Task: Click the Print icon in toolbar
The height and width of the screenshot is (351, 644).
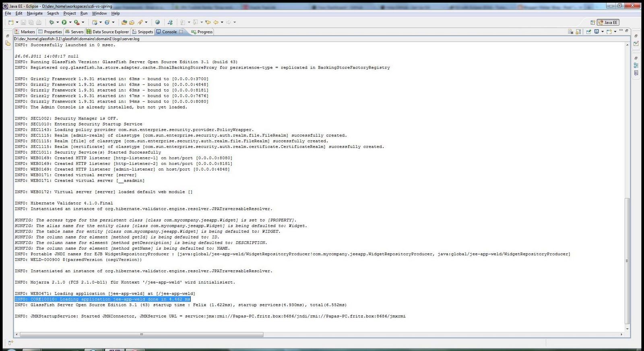Action: pyautogui.click(x=39, y=23)
